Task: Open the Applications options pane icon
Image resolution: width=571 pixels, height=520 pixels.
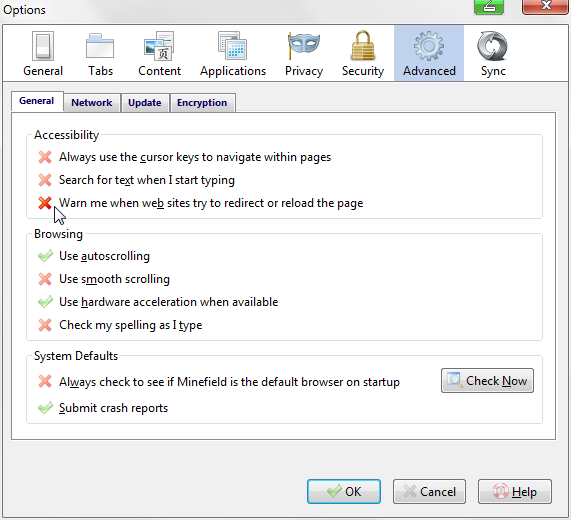Action: [x=233, y=54]
